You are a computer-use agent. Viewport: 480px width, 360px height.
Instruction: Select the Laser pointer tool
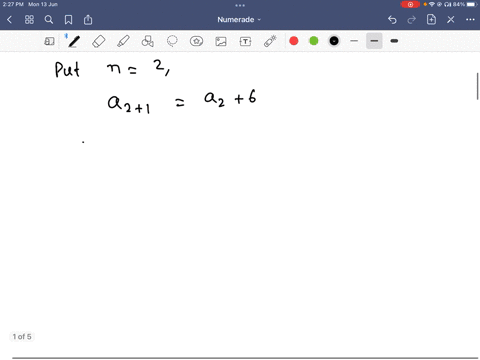[x=270, y=41]
